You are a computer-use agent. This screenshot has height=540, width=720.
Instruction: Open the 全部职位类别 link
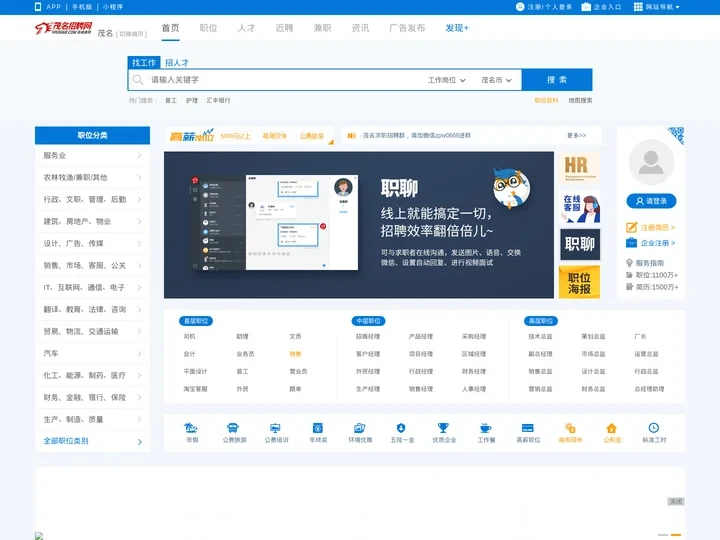point(66,441)
